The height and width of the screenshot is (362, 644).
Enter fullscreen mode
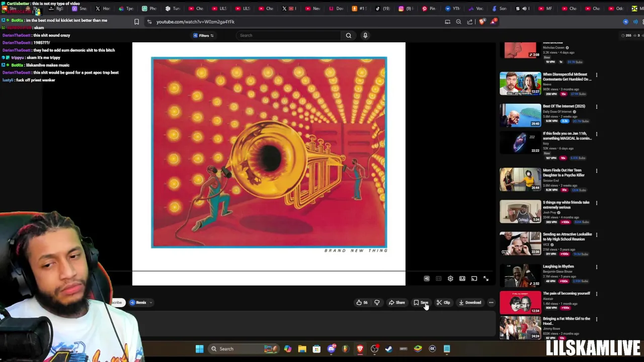pos(486,279)
